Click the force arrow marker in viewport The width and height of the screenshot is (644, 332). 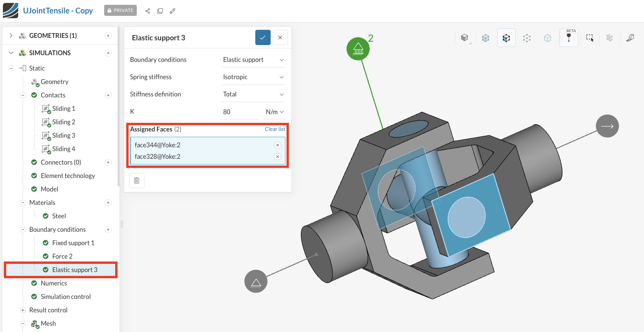(x=607, y=126)
